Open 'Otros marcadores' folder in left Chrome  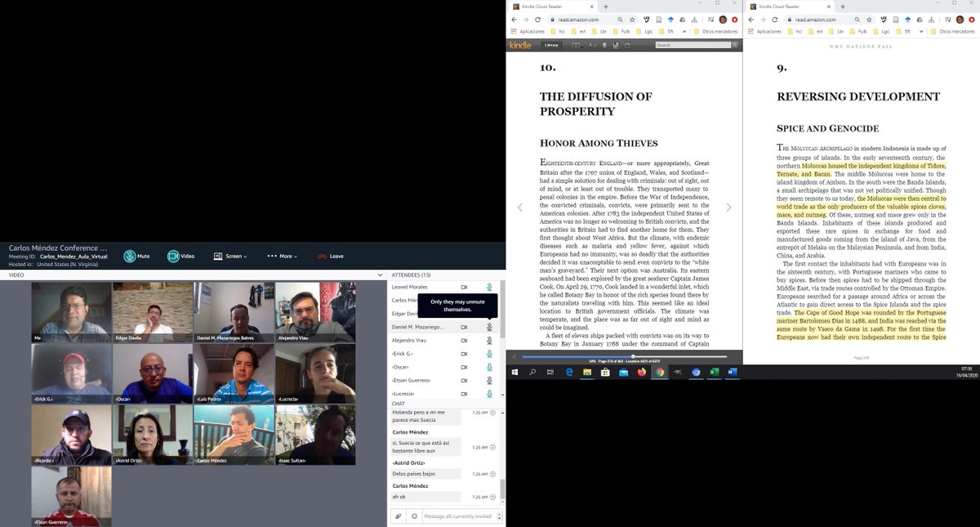click(715, 32)
